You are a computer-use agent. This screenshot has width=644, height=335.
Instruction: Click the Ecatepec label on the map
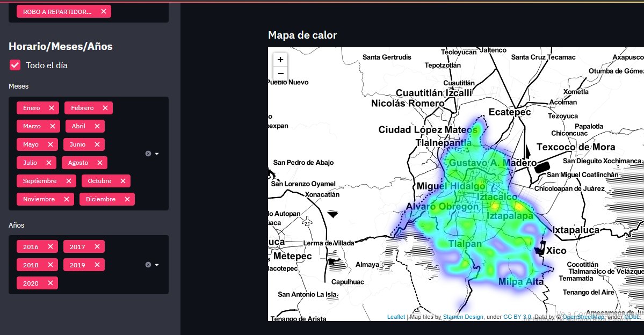point(510,112)
